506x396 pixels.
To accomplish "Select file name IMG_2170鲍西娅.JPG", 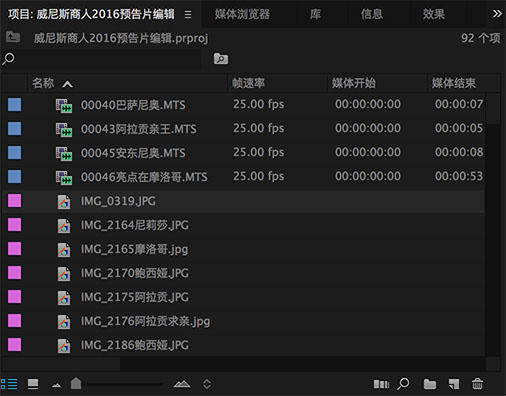I will [135, 273].
